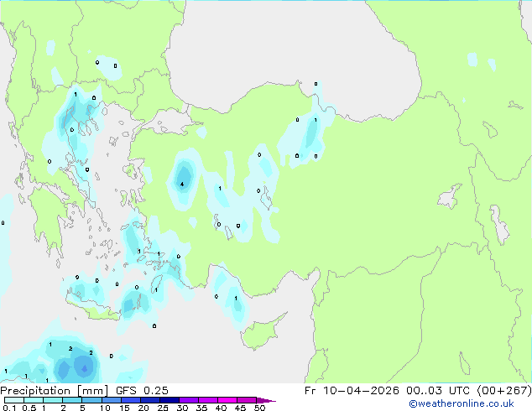Click the legend label 50
The width and height of the screenshot is (532, 411).
[259, 408]
